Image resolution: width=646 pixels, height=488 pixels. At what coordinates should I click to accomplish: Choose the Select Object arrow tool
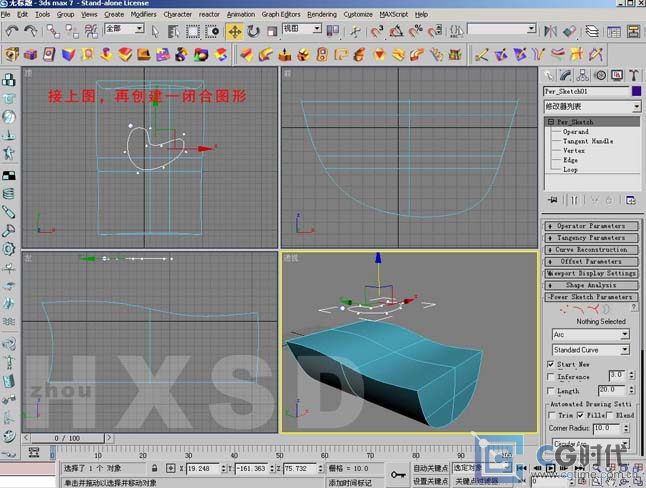(155, 31)
